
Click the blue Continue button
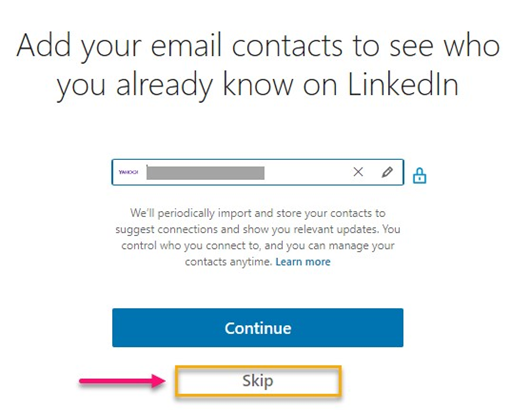click(258, 328)
